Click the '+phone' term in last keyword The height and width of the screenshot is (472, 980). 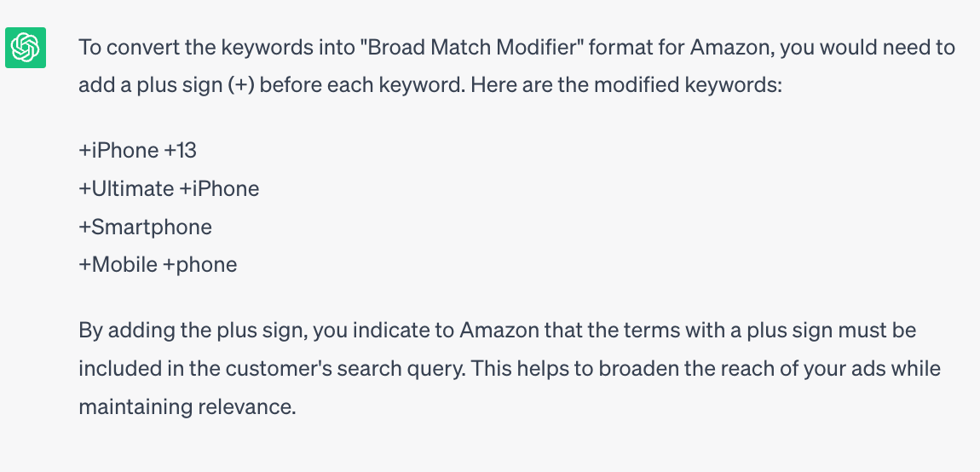coord(200,265)
